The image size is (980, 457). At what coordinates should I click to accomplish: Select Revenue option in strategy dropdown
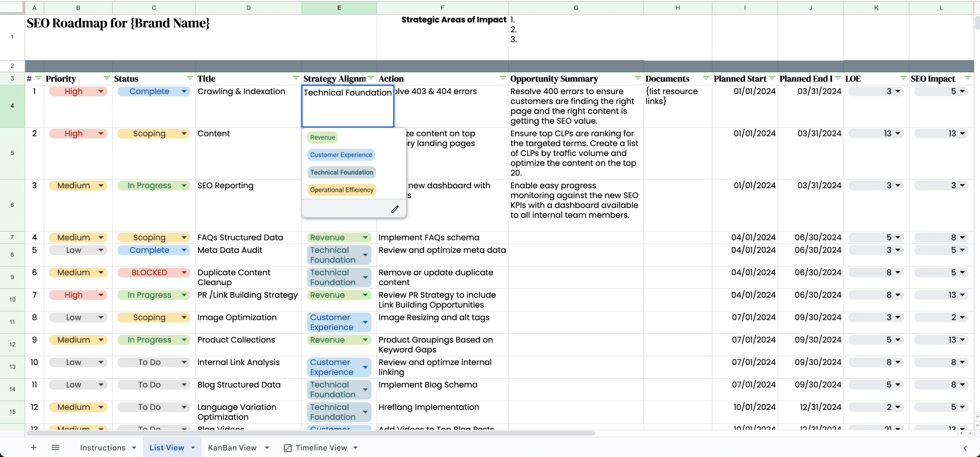tap(323, 137)
